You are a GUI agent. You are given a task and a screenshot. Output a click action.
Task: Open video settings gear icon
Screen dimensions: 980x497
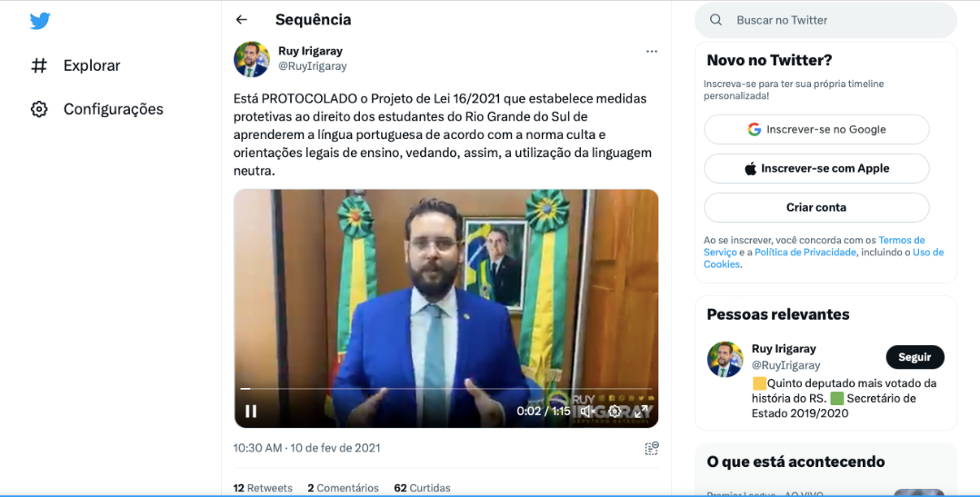(615, 411)
